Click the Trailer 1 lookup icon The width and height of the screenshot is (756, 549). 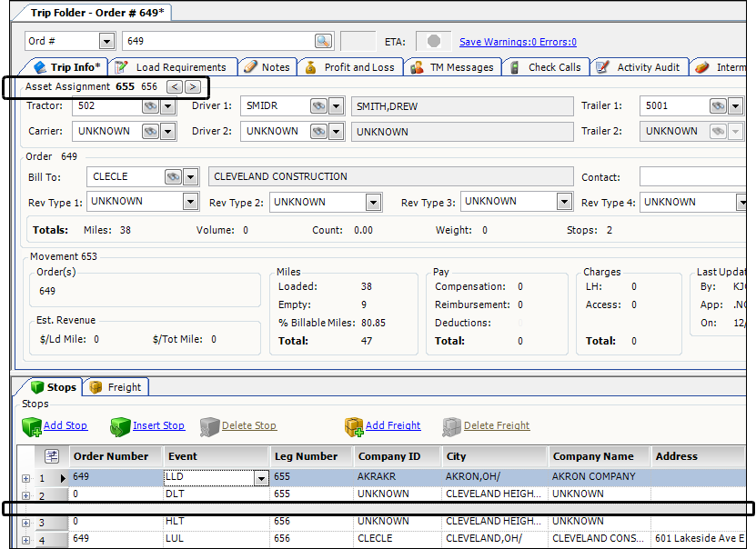718,106
